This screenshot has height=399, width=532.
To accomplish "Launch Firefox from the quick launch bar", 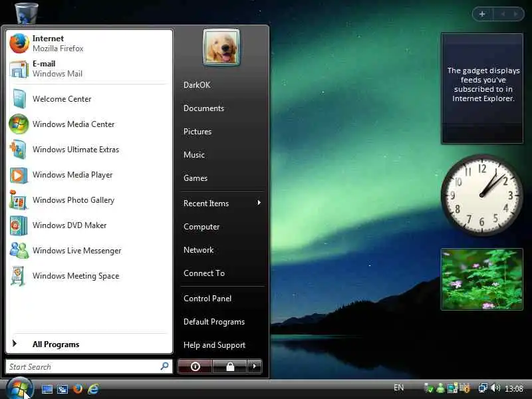I will 78,388.
